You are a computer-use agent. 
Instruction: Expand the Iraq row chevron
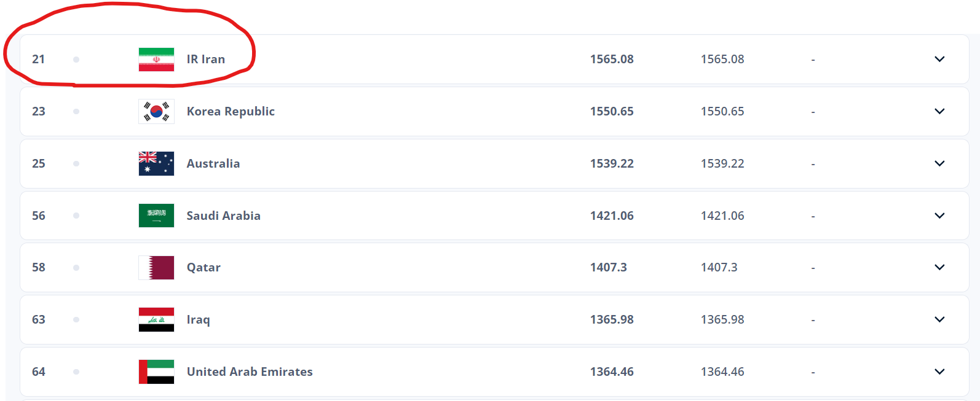(x=939, y=319)
